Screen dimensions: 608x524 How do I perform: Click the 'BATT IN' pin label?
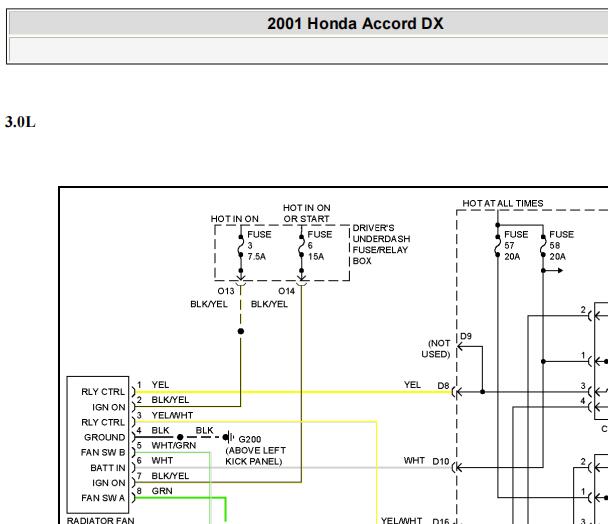click(108, 468)
